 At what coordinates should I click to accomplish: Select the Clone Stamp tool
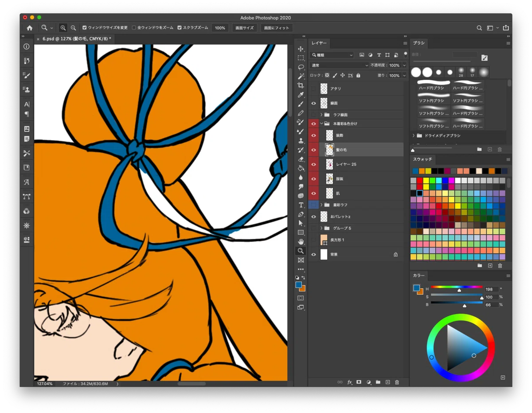[x=301, y=141]
